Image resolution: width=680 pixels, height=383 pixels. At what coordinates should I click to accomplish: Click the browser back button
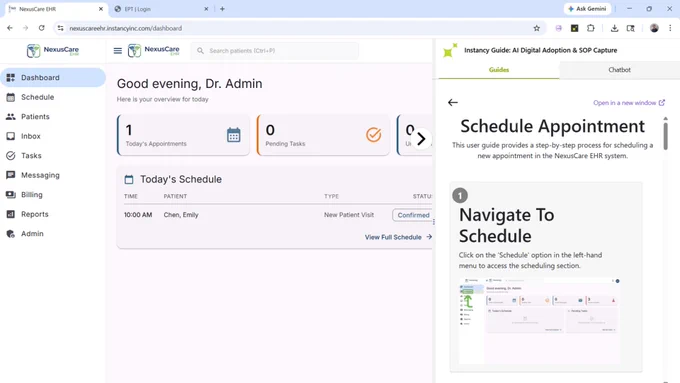(x=10, y=28)
